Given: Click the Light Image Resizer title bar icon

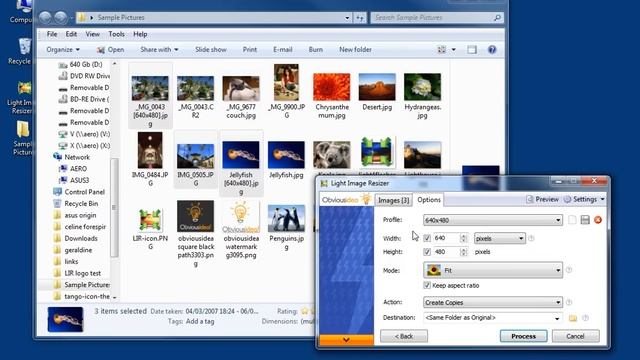Looking at the screenshot, I should click(324, 184).
